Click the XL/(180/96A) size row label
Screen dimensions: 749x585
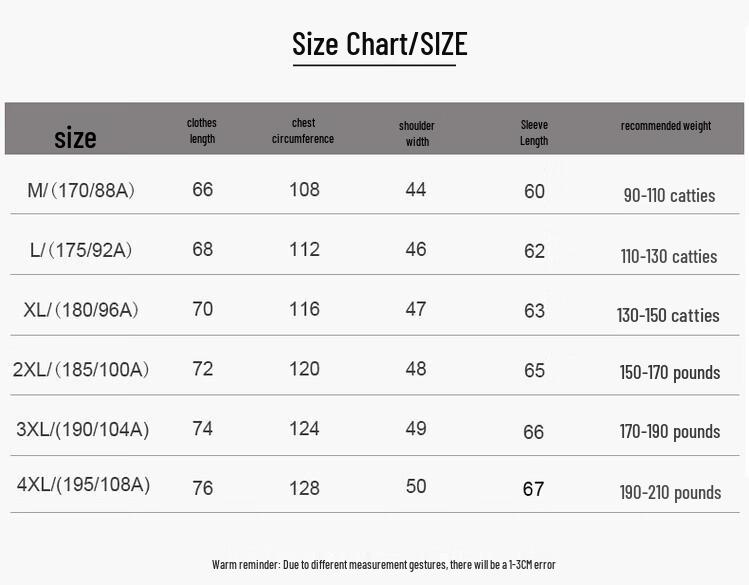click(x=81, y=310)
